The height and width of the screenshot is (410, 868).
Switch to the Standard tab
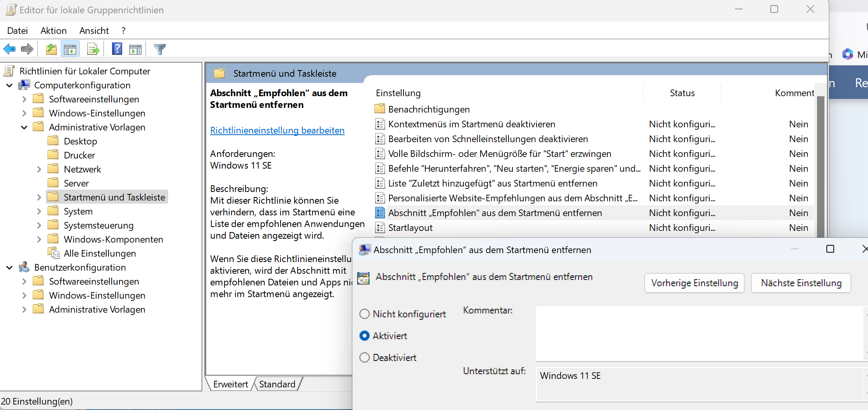click(x=277, y=384)
